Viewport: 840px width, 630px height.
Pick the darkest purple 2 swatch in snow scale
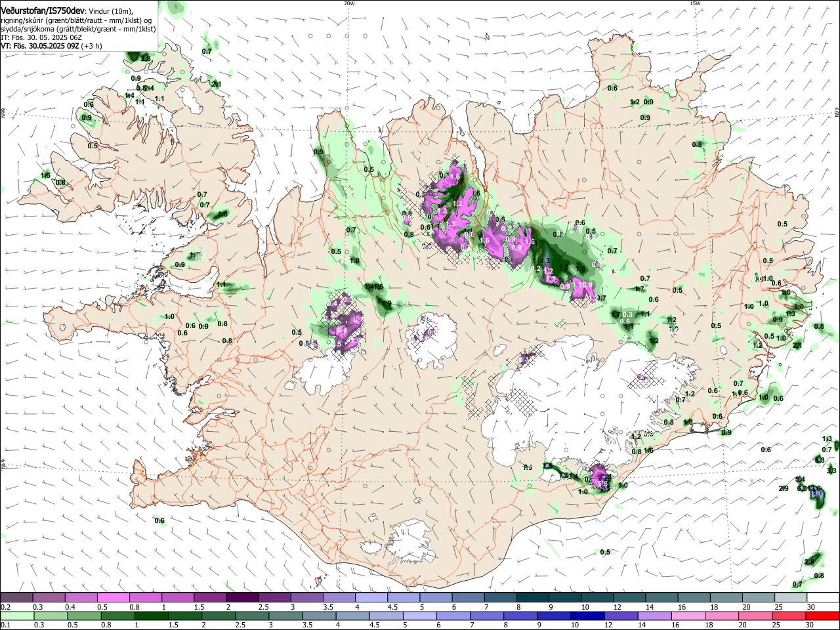click(x=242, y=597)
